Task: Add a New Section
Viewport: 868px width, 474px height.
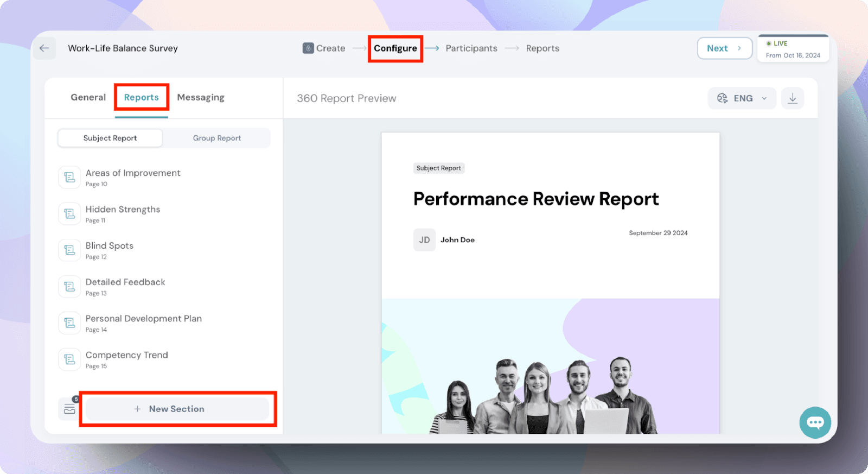Action: [x=177, y=409]
